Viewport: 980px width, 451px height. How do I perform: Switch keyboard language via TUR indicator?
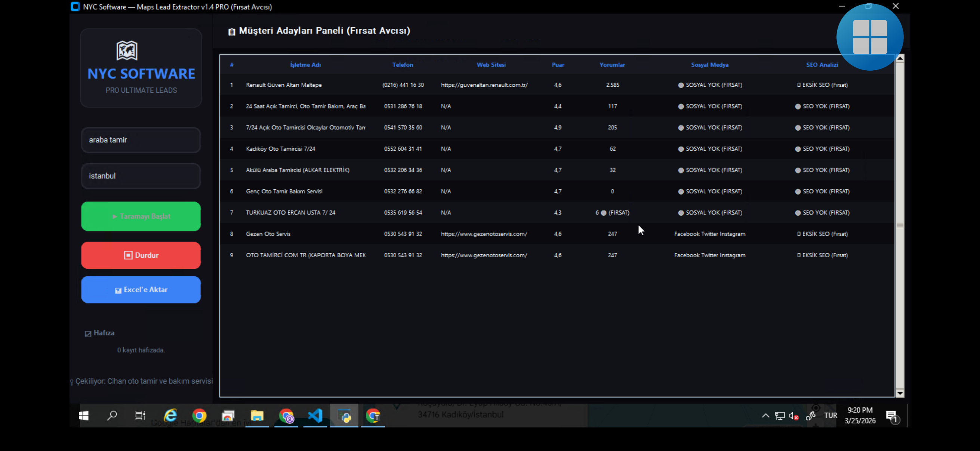[x=830, y=415]
